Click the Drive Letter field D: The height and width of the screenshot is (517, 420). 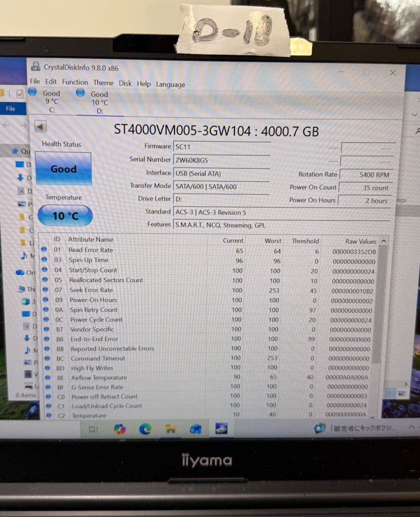click(221, 199)
